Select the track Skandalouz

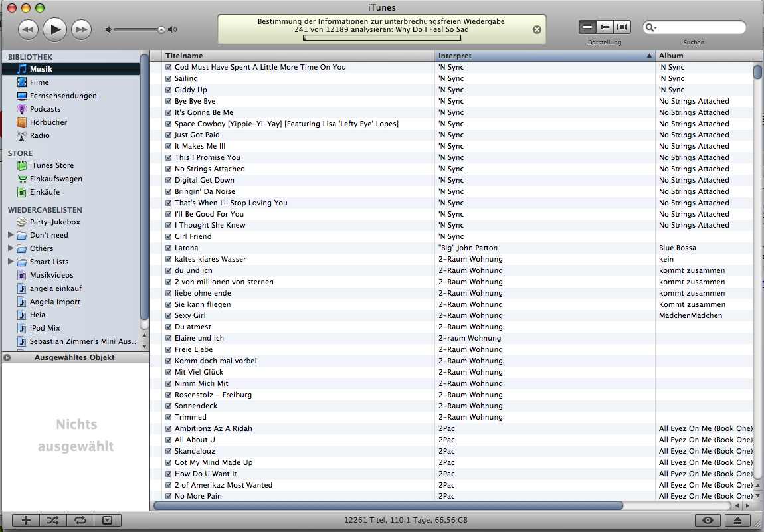coord(195,451)
